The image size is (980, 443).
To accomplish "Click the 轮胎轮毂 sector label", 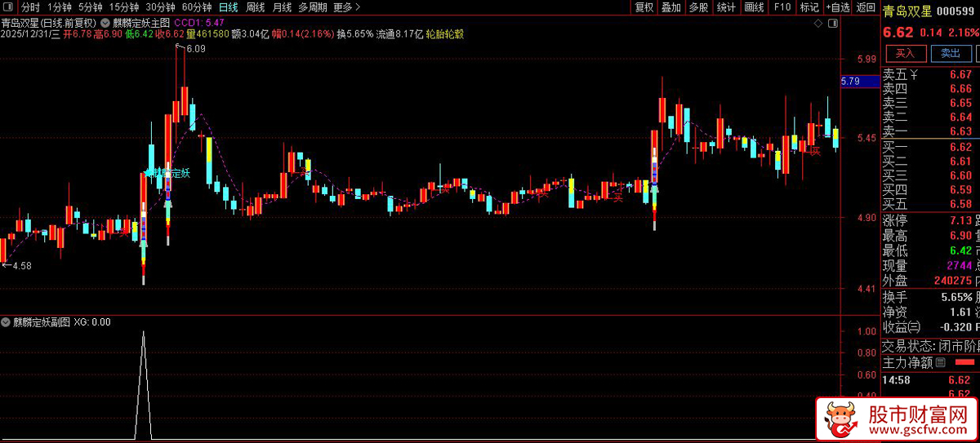I will (x=444, y=34).
